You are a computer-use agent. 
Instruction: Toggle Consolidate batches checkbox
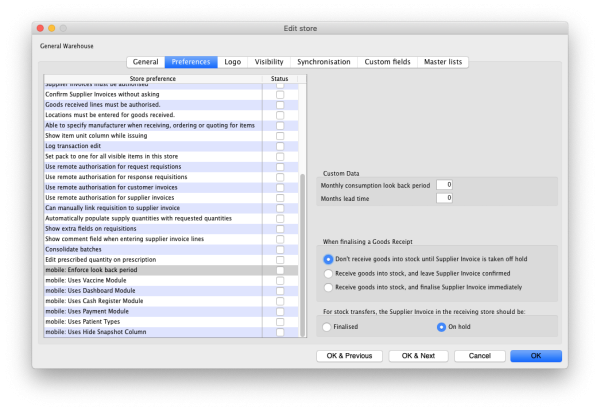280,249
